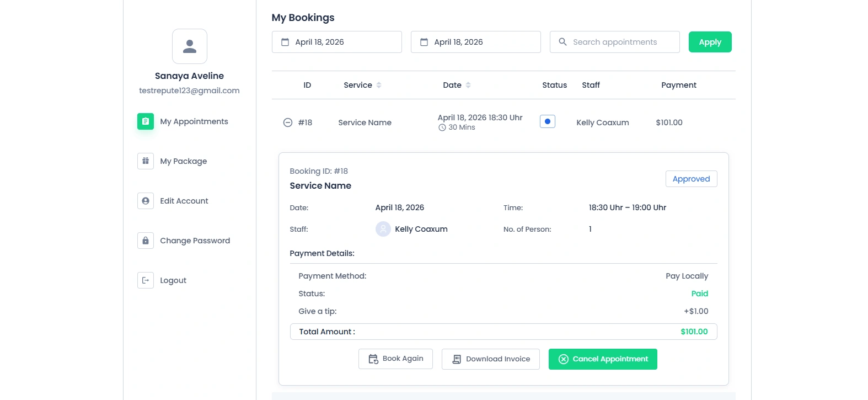Cancel Appointment for booking #18
Viewport: 868px width, 400px height.
pos(603,359)
